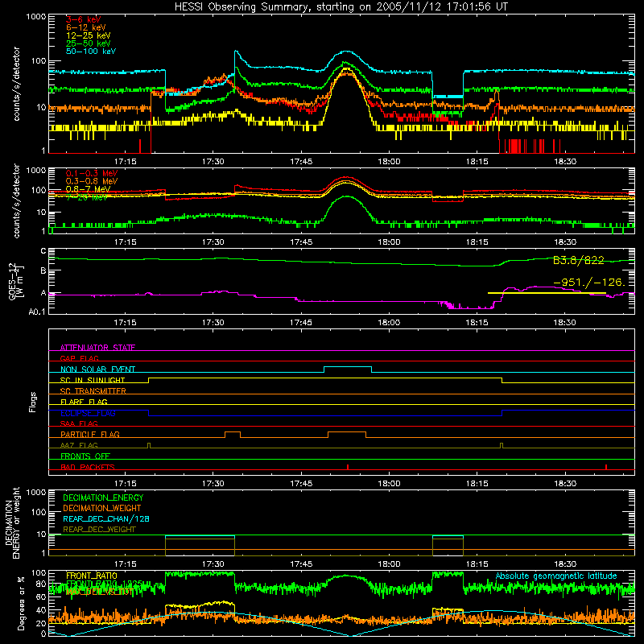Select the yellow flare interval bar in GOES panel

pos(547,293)
